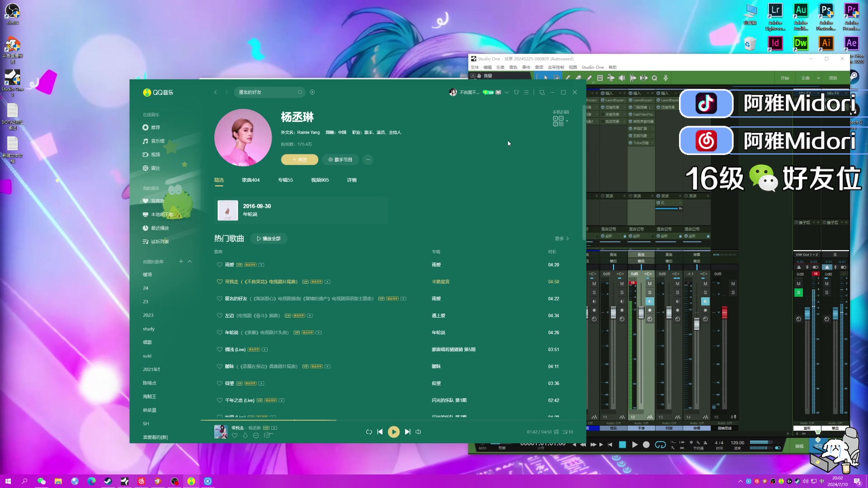Switch to the 详情 tab
This screenshot has width=868, height=488.
pos(352,180)
